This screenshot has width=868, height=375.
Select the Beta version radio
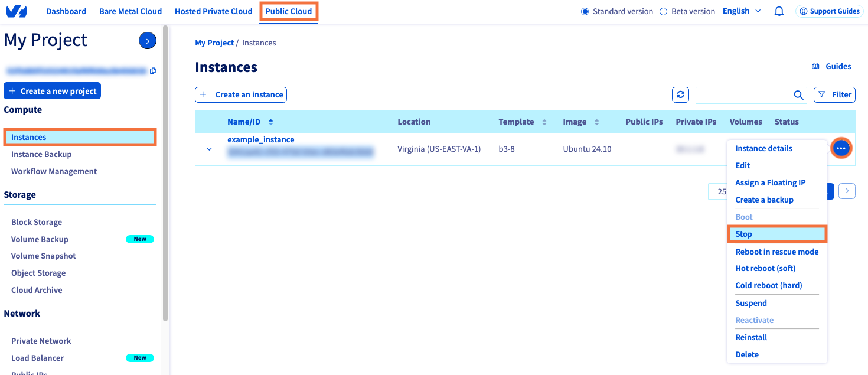click(663, 11)
